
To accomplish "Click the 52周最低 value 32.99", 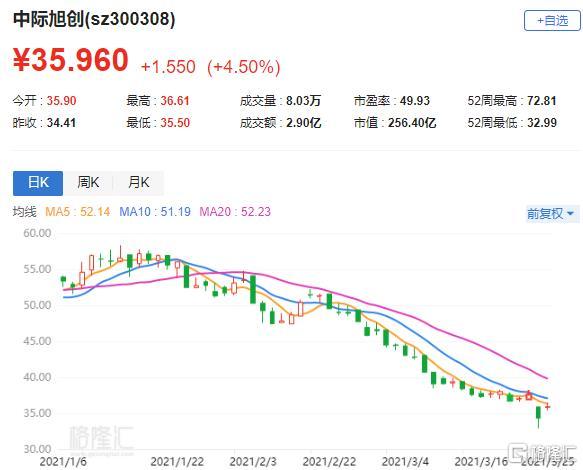I will 542,123.
